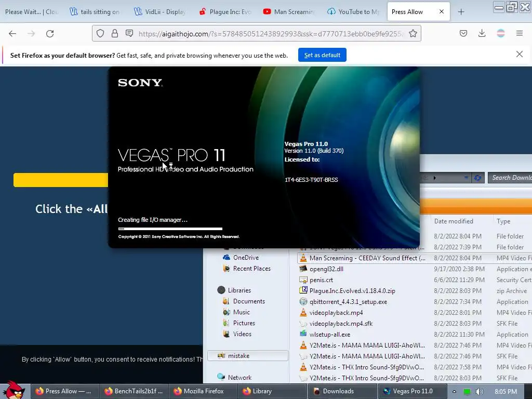Image resolution: width=532 pixels, height=399 pixels.
Task: Switch to Library taskbar button
Action: [273, 391]
